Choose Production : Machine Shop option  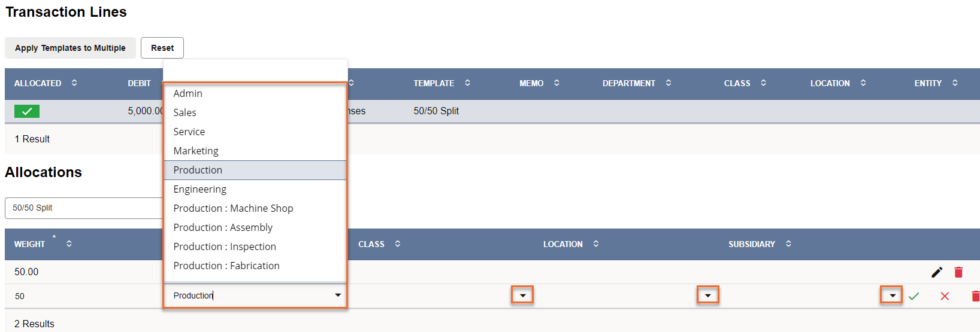[233, 208]
